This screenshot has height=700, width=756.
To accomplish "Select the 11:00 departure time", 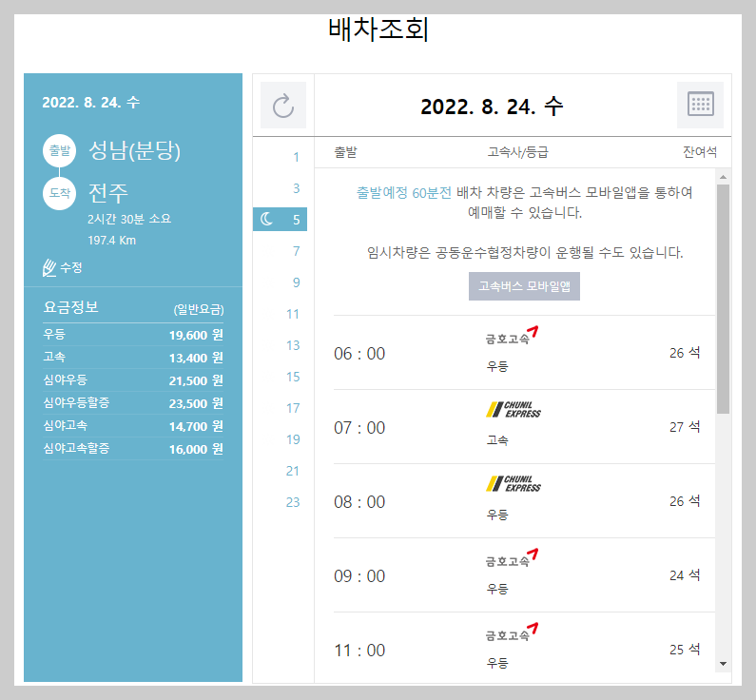I will (x=359, y=651).
